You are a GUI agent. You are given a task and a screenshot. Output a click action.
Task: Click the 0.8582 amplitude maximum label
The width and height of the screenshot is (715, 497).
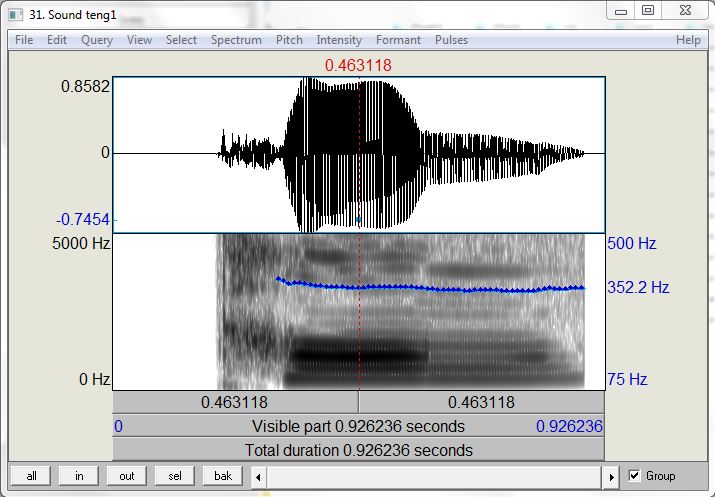85,86
